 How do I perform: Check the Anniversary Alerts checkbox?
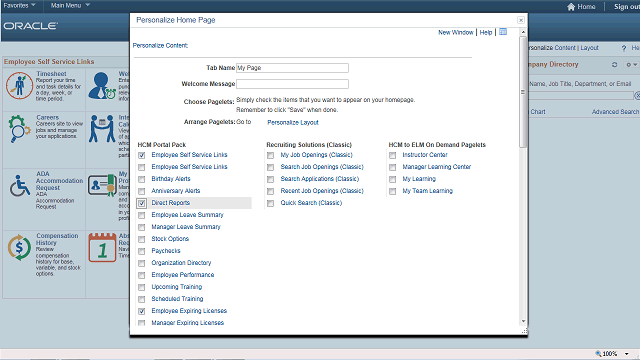coord(142,191)
